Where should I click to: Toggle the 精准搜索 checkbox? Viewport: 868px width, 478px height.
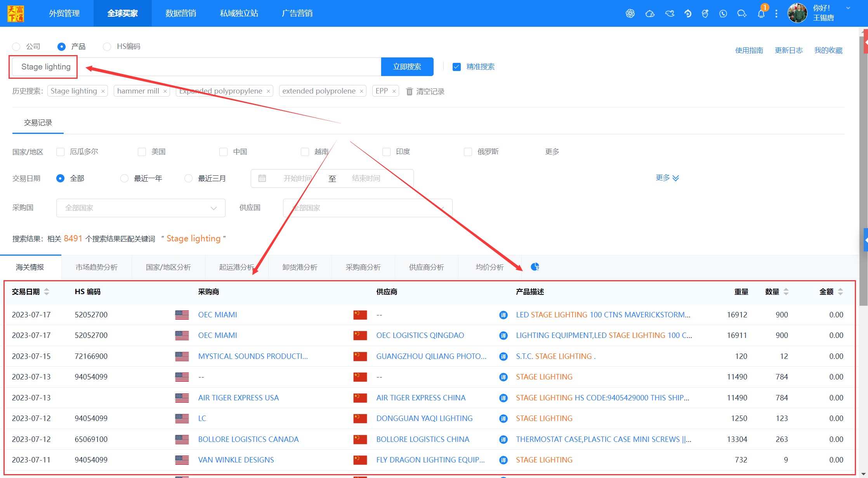[x=457, y=67]
